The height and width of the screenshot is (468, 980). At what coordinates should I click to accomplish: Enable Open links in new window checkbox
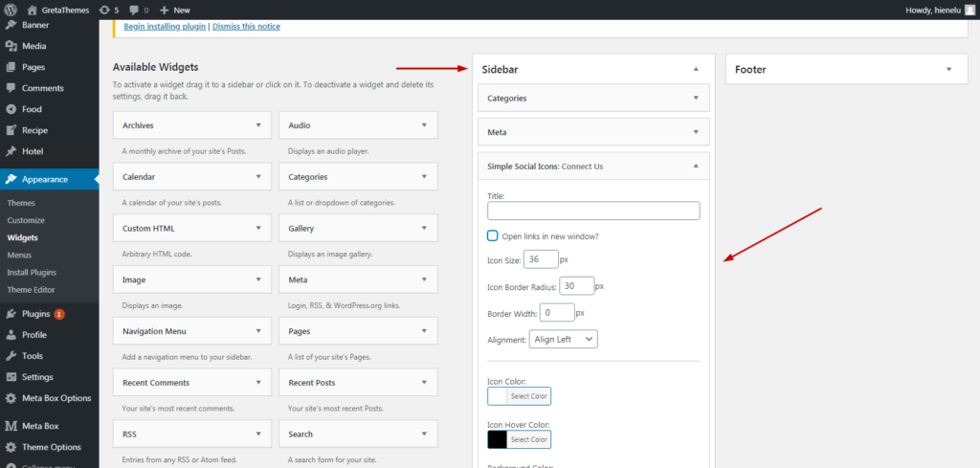493,236
